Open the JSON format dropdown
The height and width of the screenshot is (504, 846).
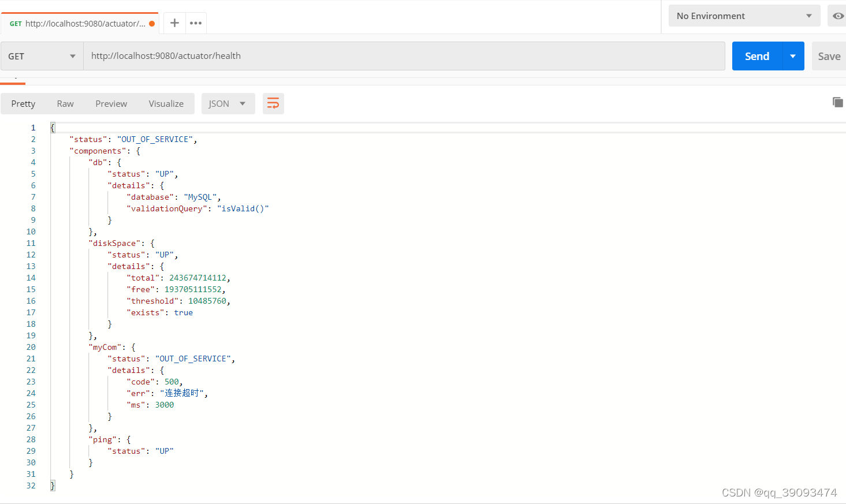pyautogui.click(x=228, y=103)
